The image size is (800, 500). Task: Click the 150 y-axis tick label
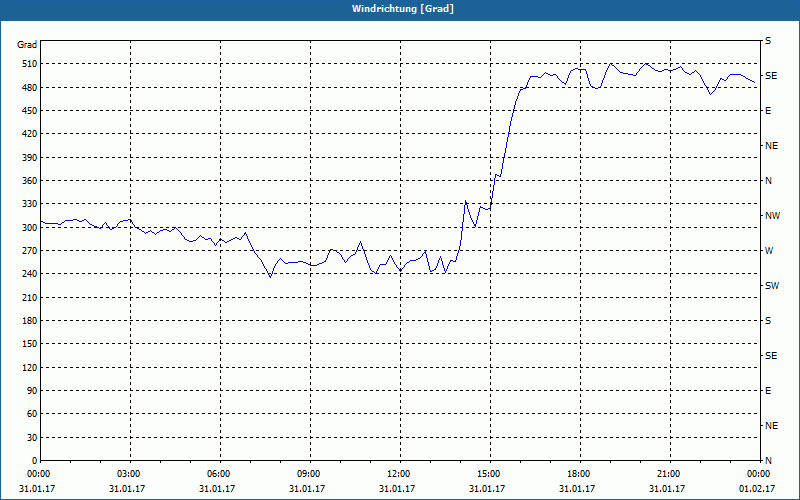click(x=30, y=344)
